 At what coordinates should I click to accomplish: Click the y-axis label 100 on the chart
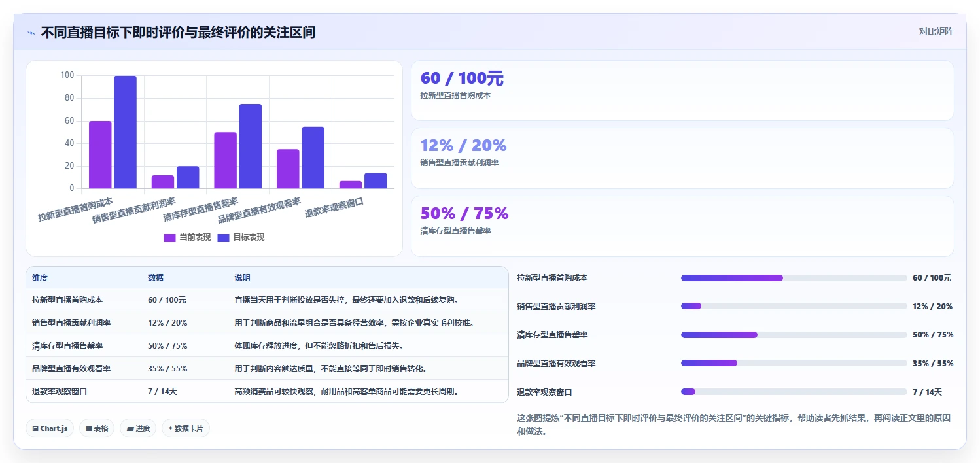click(x=67, y=75)
